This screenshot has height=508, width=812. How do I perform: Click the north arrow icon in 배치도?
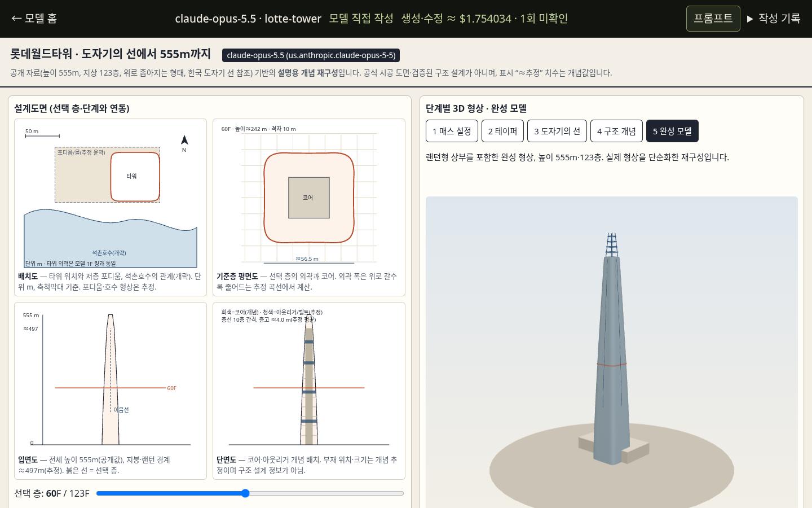pos(184,143)
